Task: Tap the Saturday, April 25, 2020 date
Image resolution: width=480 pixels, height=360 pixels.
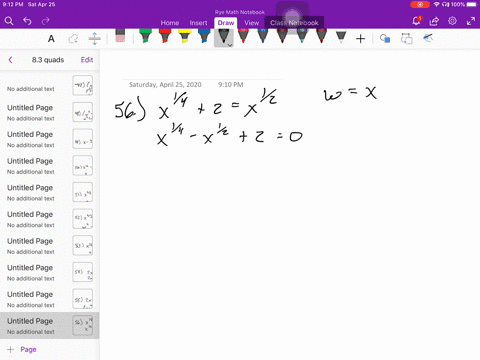Action: tap(165, 85)
